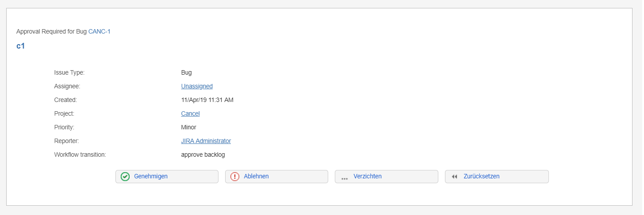Click the 'Reporter:' field label
644x215 pixels.
[x=67, y=141]
